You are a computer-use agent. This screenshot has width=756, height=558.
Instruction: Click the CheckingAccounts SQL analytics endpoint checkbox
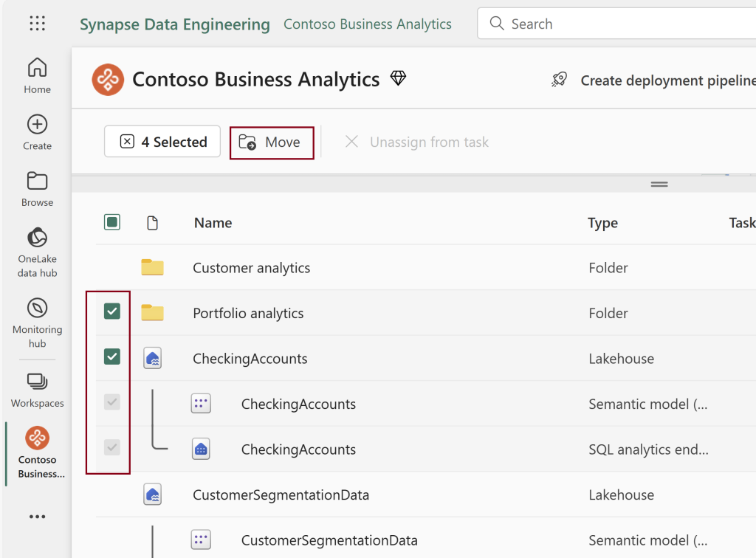point(112,447)
